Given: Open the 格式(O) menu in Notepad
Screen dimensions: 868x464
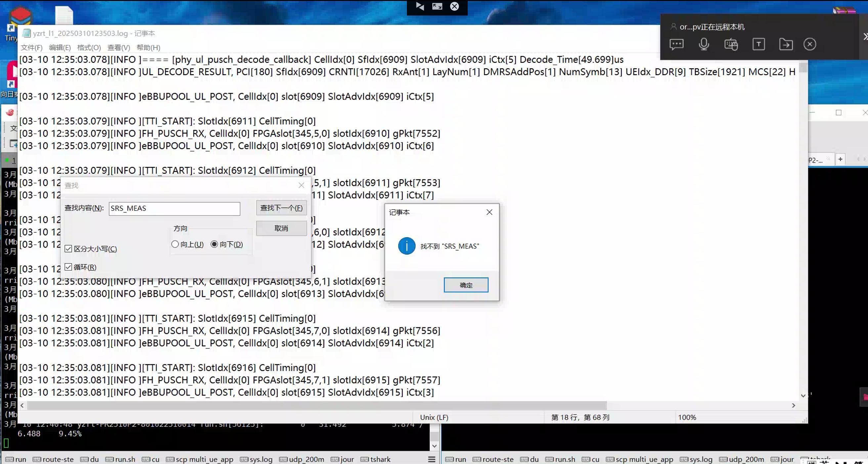Looking at the screenshot, I should pyautogui.click(x=89, y=48).
